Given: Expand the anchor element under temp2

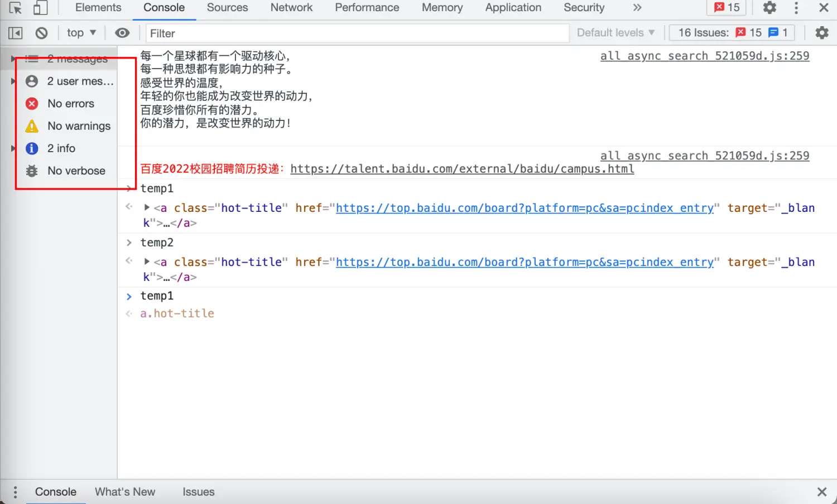Looking at the screenshot, I should click(x=147, y=261).
